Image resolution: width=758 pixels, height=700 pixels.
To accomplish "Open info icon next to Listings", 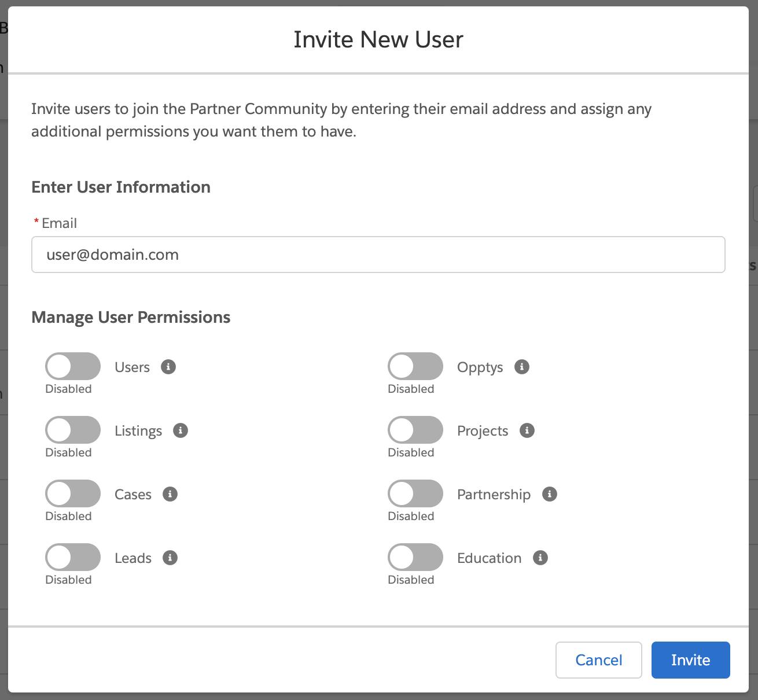I will [181, 430].
